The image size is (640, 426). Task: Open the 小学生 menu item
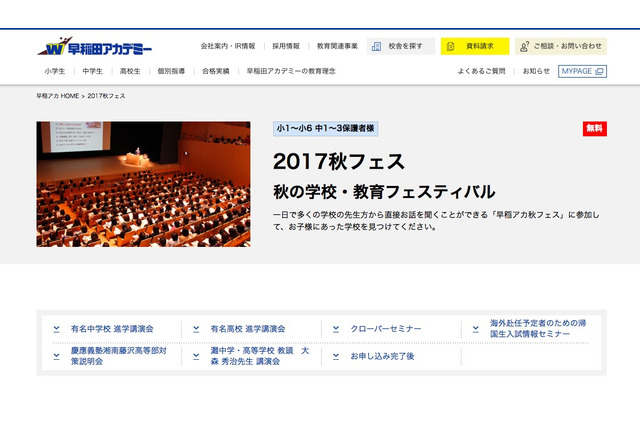(55, 71)
